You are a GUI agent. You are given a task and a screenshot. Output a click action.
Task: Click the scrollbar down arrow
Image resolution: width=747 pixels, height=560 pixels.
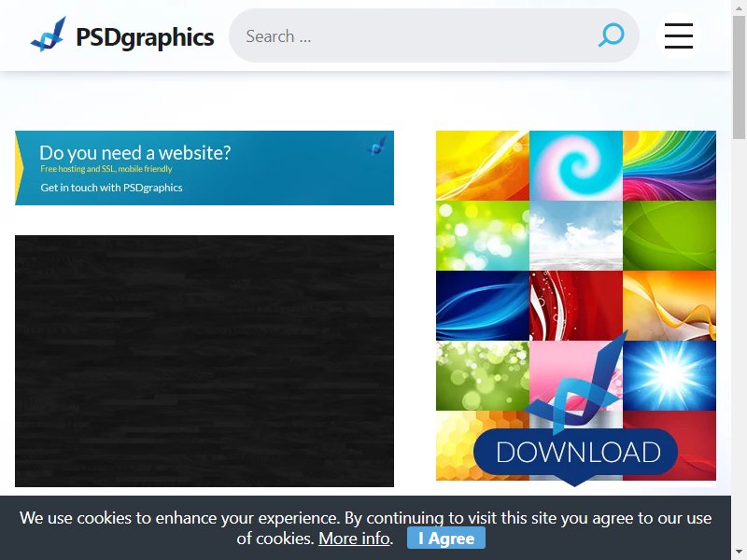739,553
